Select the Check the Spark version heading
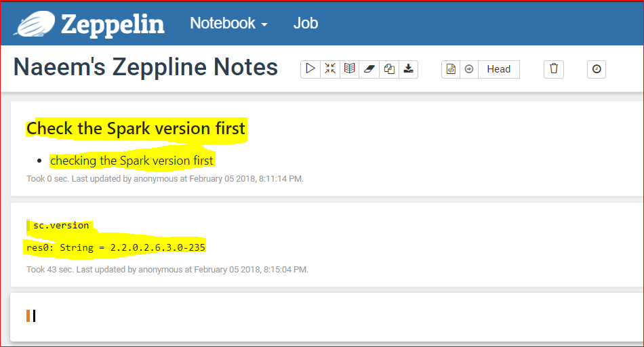The width and height of the screenshot is (644, 347). (x=136, y=129)
